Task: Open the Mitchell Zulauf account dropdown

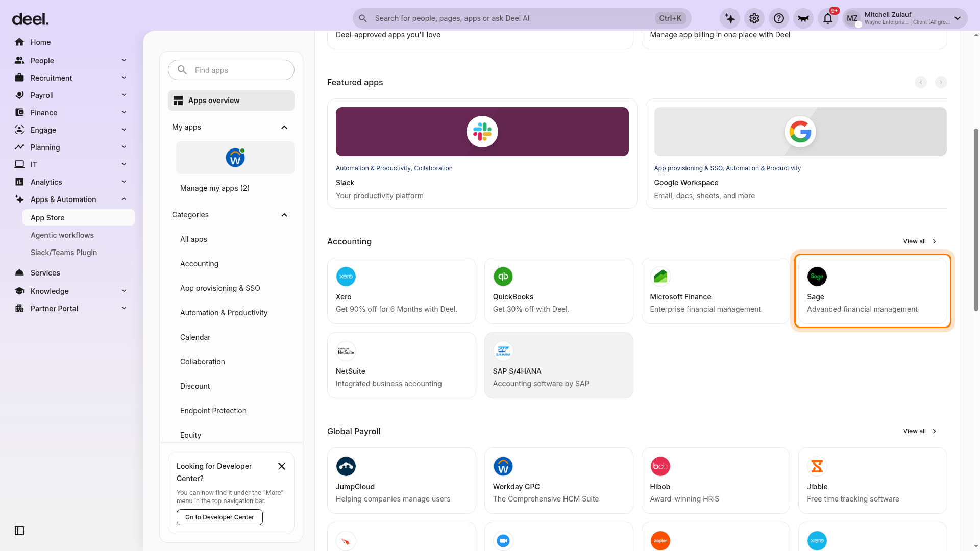Action: 905,18
